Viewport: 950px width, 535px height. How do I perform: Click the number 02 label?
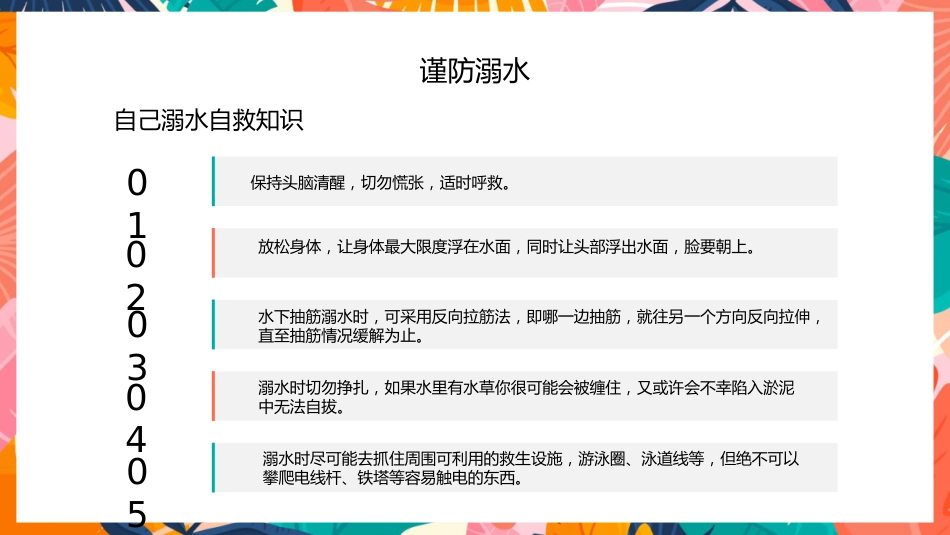tap(136, 276)
